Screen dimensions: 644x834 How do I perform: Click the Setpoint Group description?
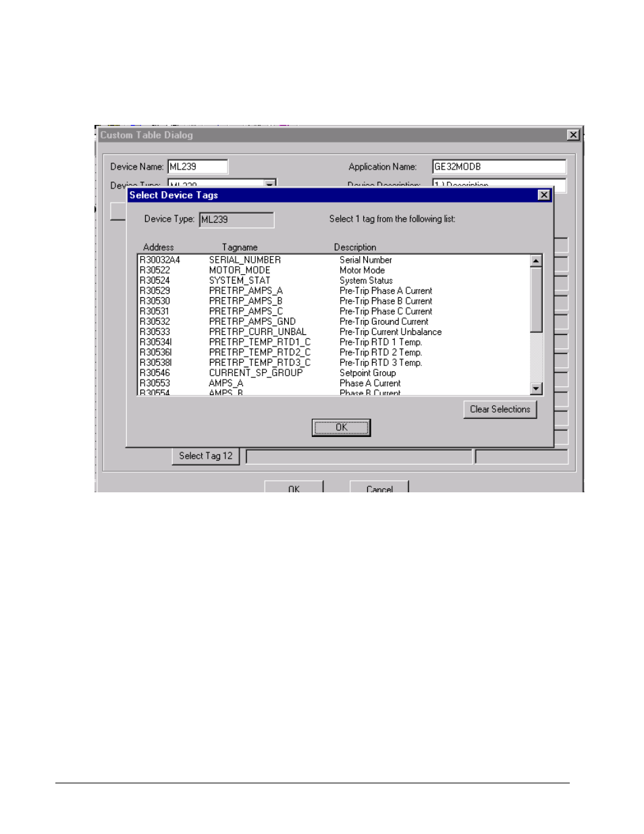pos(367,373)
